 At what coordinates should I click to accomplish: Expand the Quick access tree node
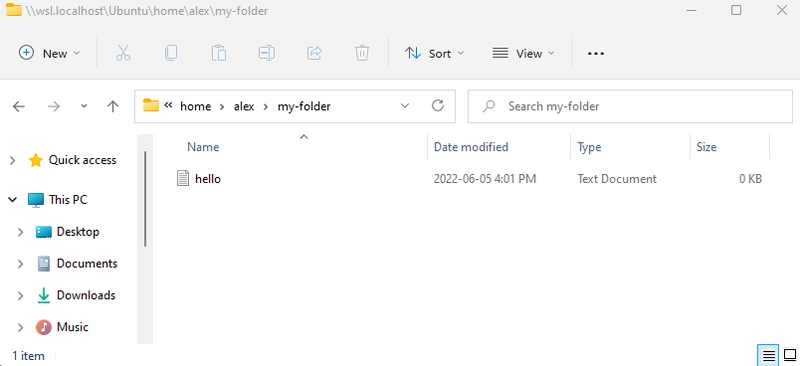[x=13, y=160]
